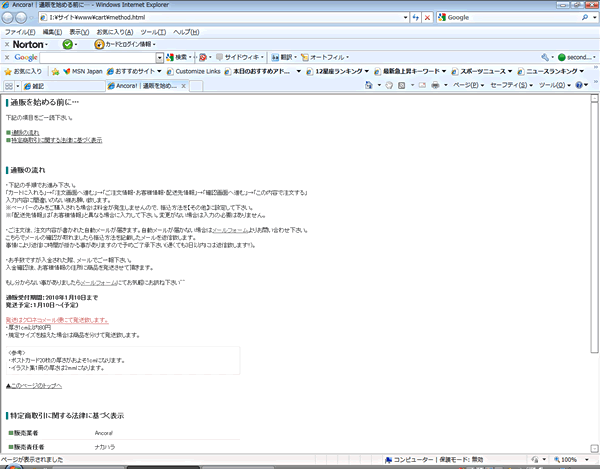The width and height of the screenshot is (600, 469).
Task: Click the Google search box in browser
Action: (x=514, y=17)
